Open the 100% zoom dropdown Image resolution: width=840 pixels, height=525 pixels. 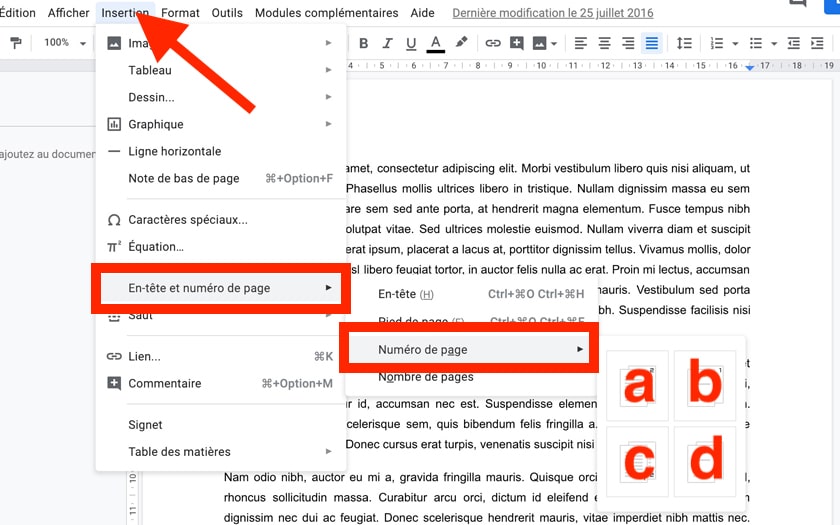point(65,42)
